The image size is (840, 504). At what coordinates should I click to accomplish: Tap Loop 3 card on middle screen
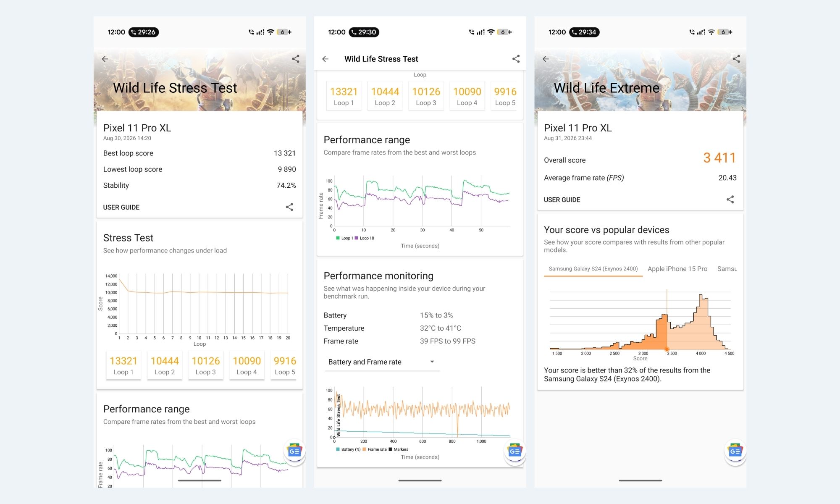click(426, 96)
